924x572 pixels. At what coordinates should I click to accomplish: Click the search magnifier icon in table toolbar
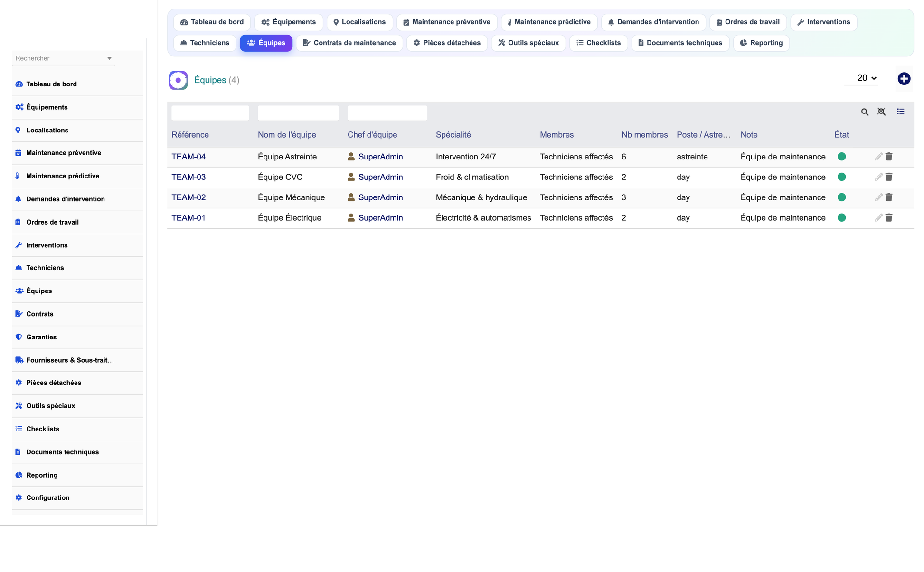865,112
